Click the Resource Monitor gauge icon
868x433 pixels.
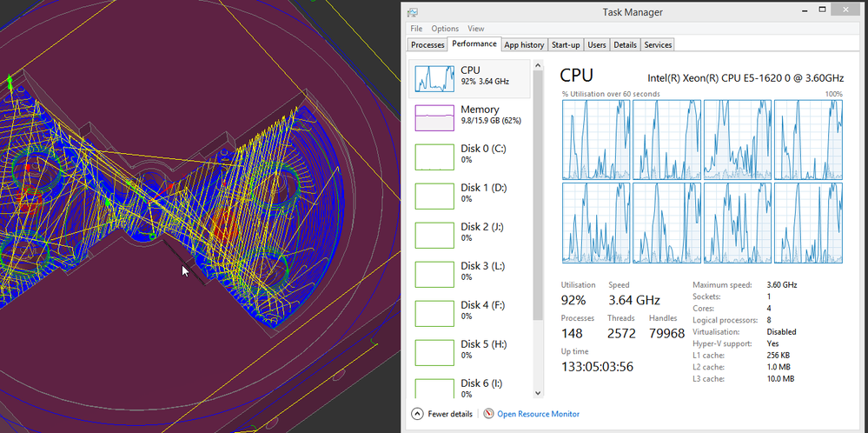[x=488, y=414]
